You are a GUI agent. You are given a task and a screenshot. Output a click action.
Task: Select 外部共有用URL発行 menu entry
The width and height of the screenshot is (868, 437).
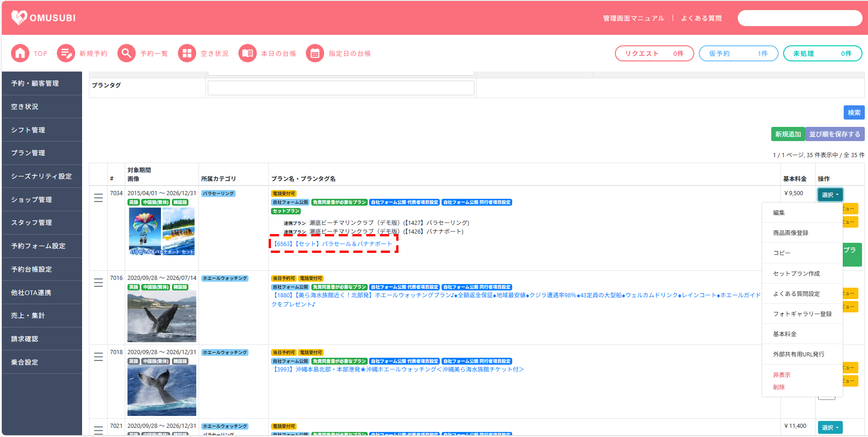[x=799, y=354]
